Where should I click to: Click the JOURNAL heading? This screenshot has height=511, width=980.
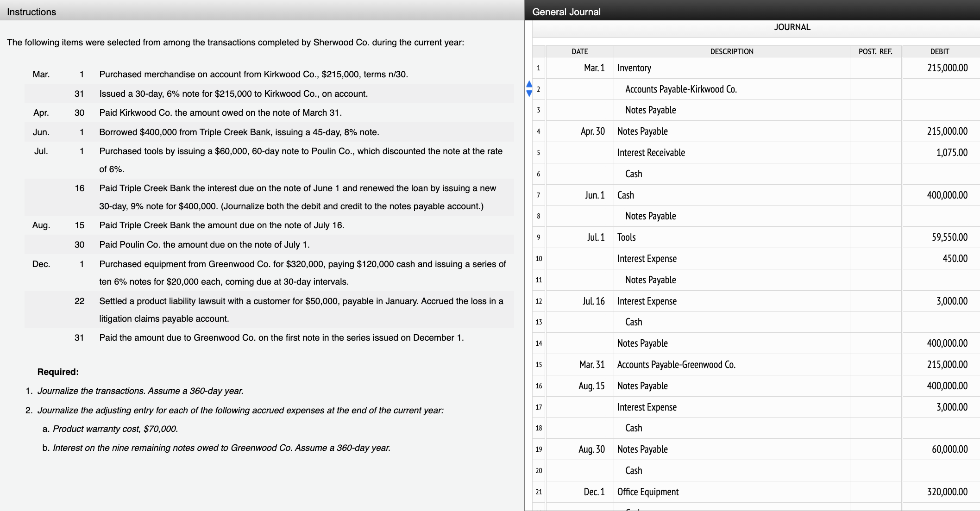coord(792,27)
